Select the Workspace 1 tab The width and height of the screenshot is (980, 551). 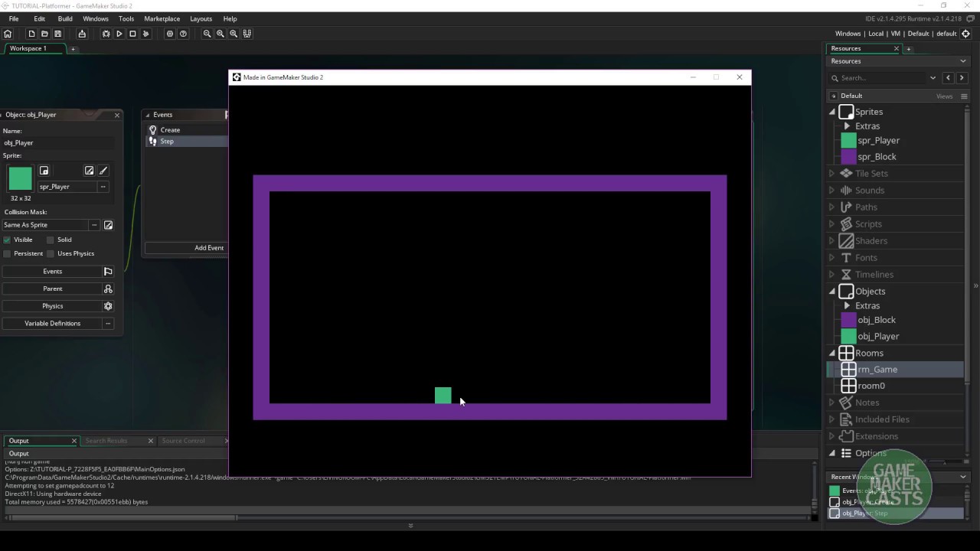click(x=28, y=48)
